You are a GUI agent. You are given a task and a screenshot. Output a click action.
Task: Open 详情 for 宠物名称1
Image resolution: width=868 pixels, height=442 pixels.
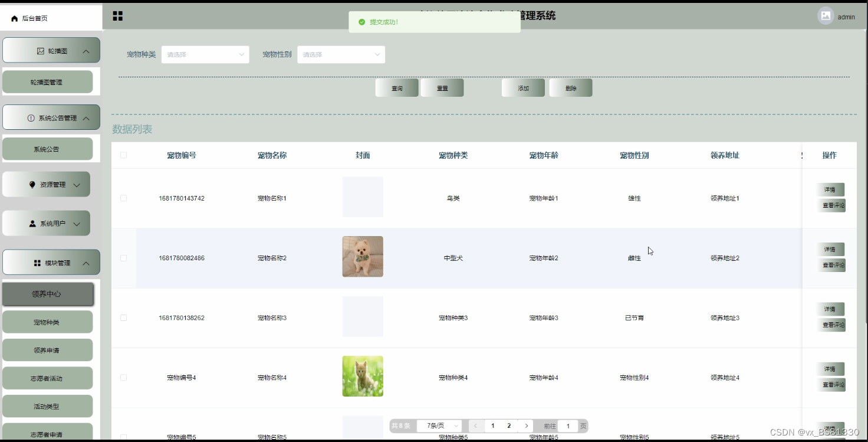[830, 190]
